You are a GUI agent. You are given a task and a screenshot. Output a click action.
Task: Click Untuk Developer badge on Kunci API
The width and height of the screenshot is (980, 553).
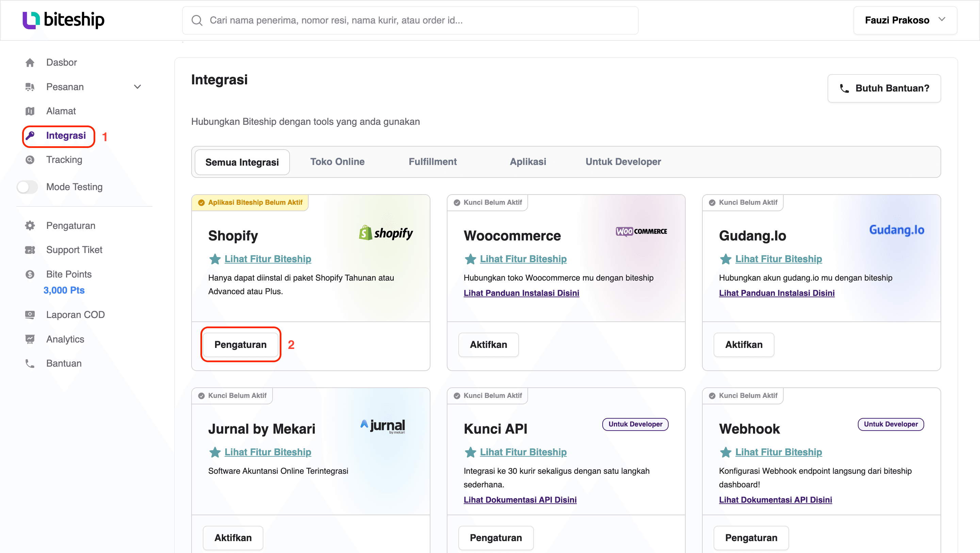click(635, 424)
